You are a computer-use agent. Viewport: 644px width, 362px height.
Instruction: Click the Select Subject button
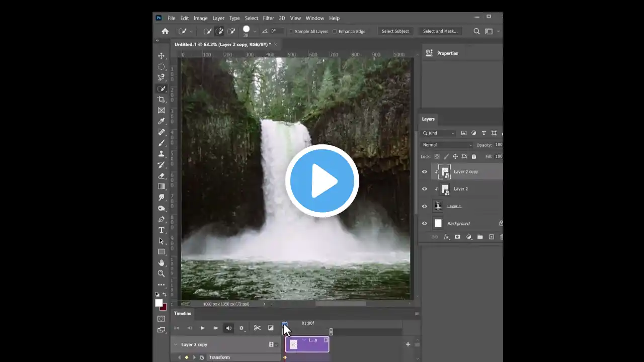pos(395,31)
